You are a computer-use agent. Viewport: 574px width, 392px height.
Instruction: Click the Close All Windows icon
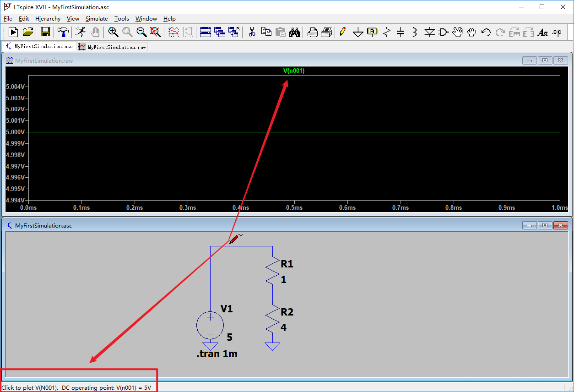[x=234, y=32]
